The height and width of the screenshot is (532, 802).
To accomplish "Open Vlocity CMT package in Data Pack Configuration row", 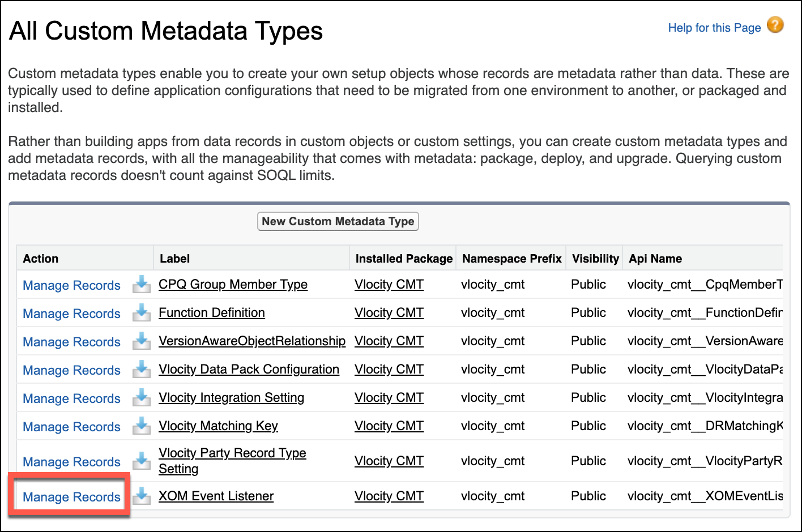I will (389, 369).
